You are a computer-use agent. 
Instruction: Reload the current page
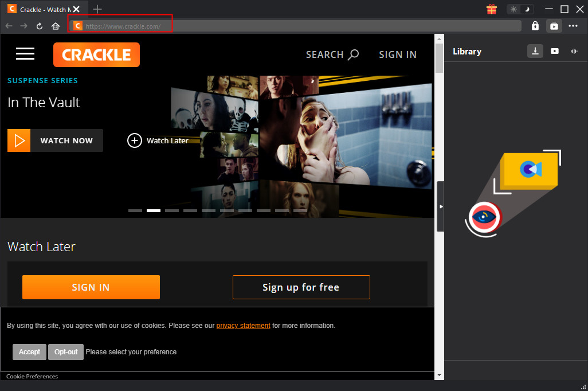[40, 26]
